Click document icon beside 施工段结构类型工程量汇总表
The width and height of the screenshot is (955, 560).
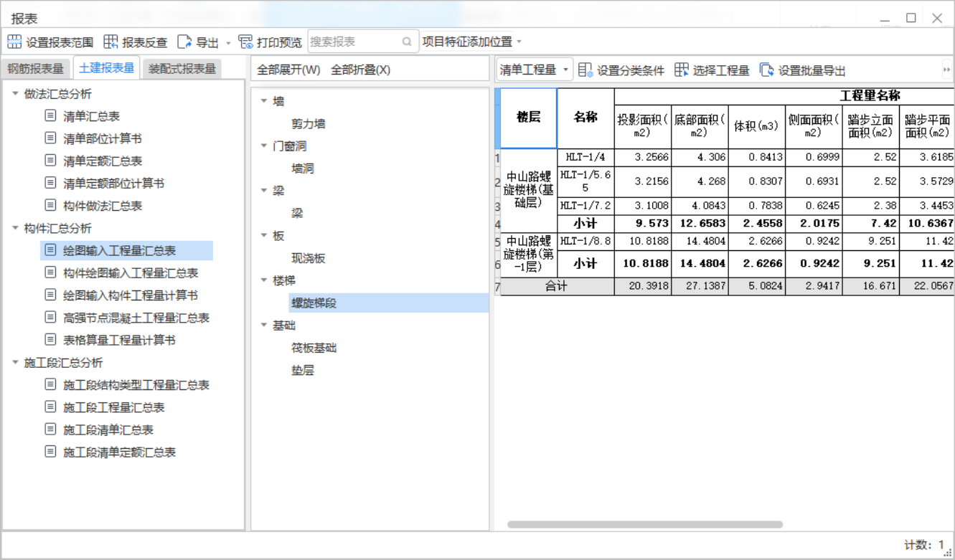coord(50,384)
